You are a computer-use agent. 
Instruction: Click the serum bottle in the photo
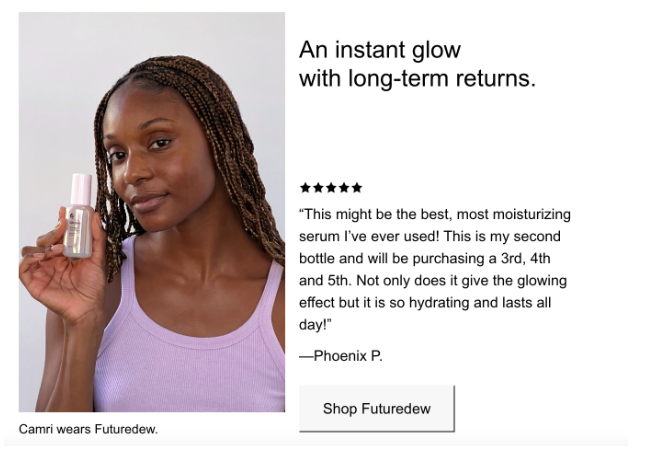coord(79,215)
